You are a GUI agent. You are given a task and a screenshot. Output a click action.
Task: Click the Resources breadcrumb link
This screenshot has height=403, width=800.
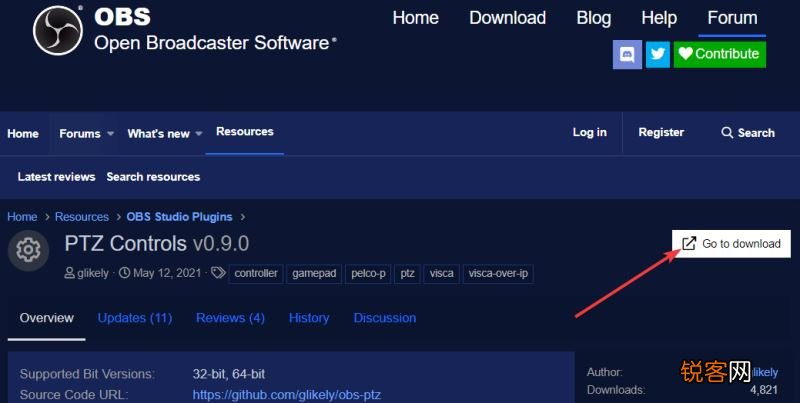point(82,217)
